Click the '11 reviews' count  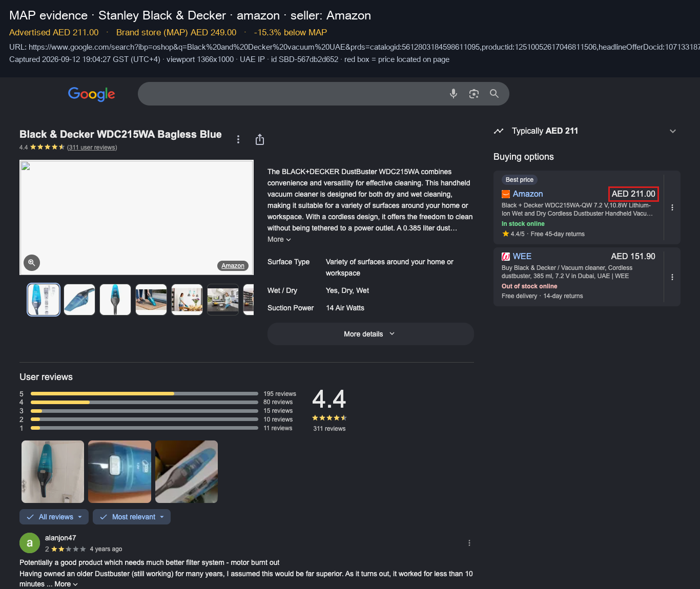coord(278,428)
